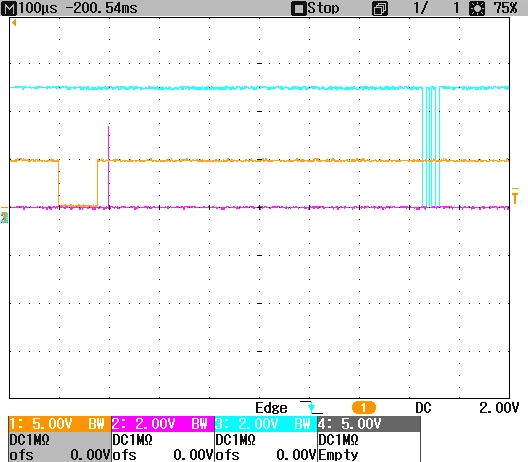Image resolution: width=528 pixels, height=462 pixels.
Task: Click channel 3 ofs 0.00V offset
Action: point(266,455)
